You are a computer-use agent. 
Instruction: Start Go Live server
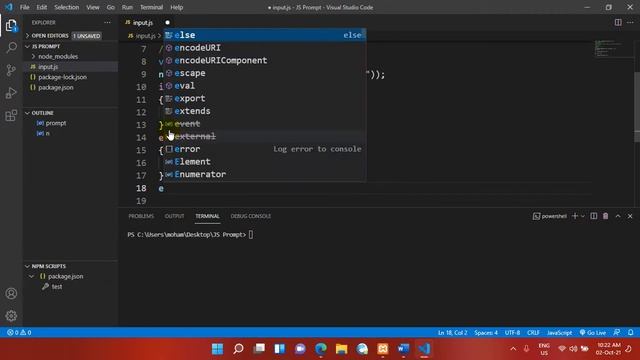click(593, 333)
